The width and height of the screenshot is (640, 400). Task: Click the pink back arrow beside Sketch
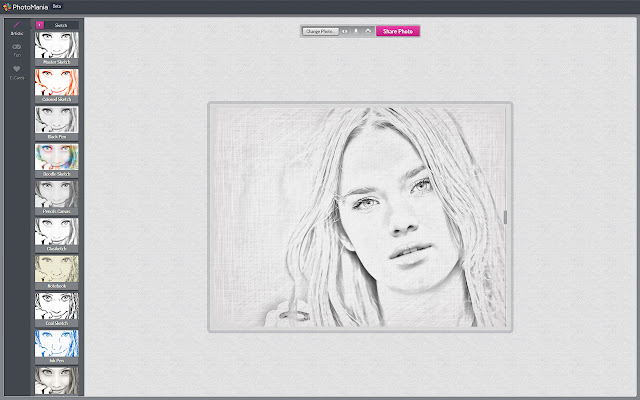click(39, 24)
